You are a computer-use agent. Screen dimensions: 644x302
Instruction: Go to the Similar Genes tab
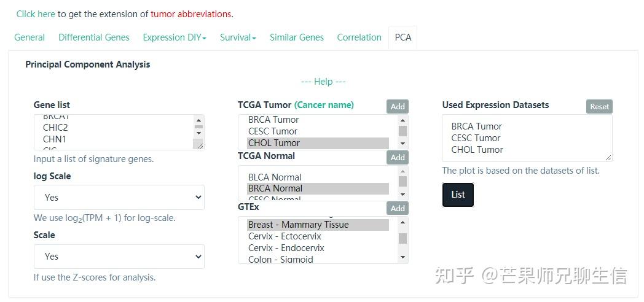[297, 37]
